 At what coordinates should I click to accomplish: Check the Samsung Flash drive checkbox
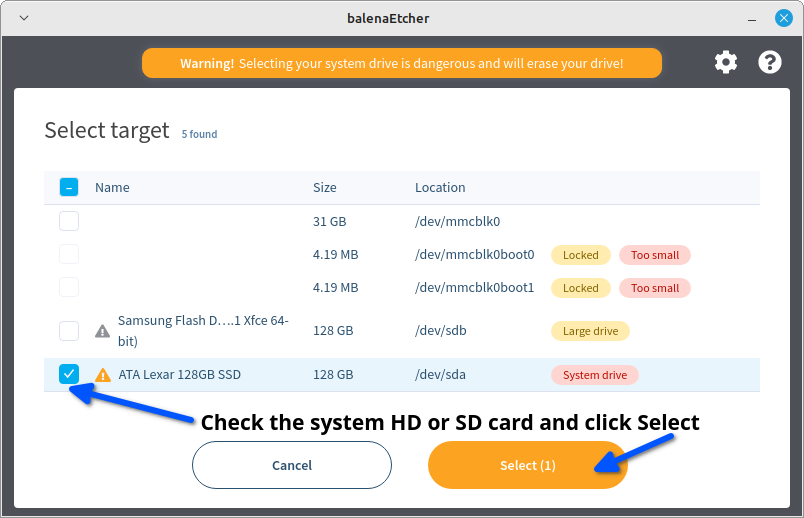[69, 331]
